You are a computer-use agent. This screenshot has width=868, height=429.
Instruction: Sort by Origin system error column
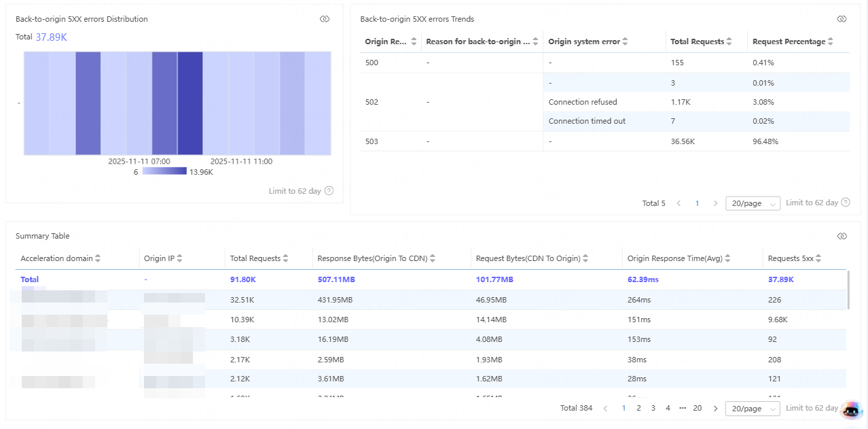(x=625, y=41)
